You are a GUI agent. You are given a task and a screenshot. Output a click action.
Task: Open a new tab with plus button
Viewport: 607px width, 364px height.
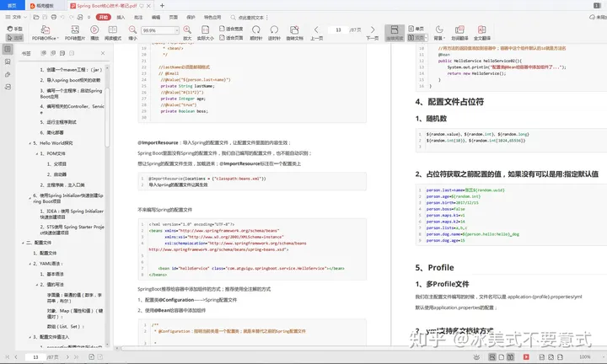click(x=162, y=5)
